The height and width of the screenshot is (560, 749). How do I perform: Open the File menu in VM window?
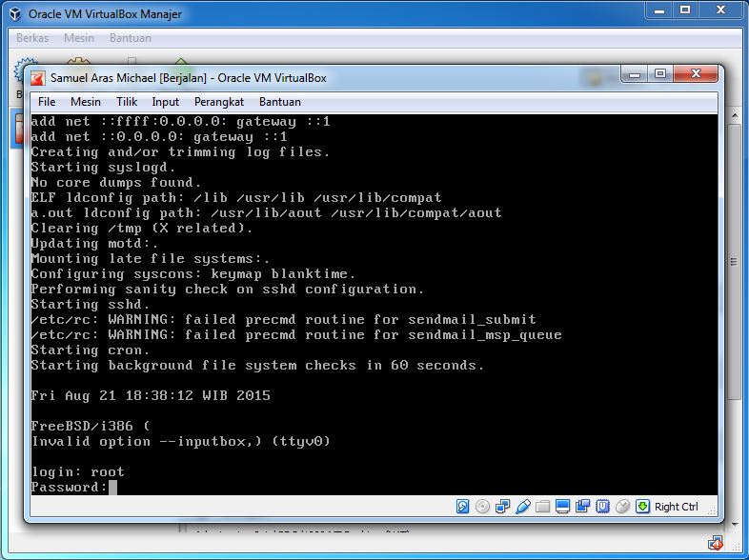pyautogui.click(x=47, y=102)
